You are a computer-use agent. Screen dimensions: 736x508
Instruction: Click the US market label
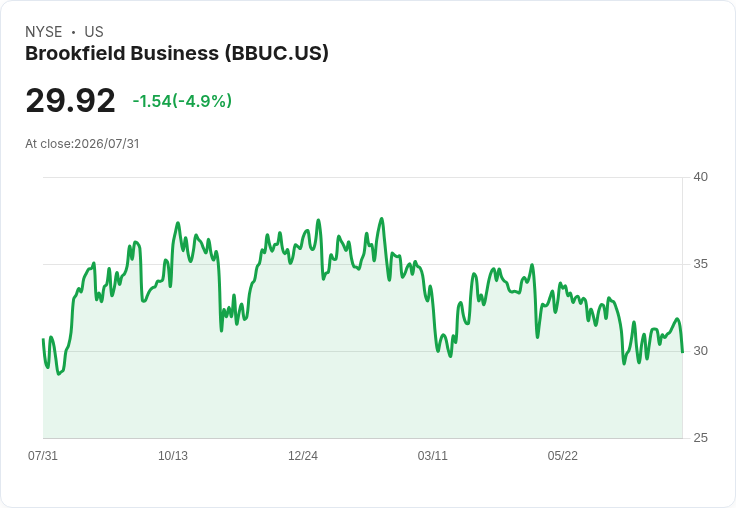tap(94, 32)
